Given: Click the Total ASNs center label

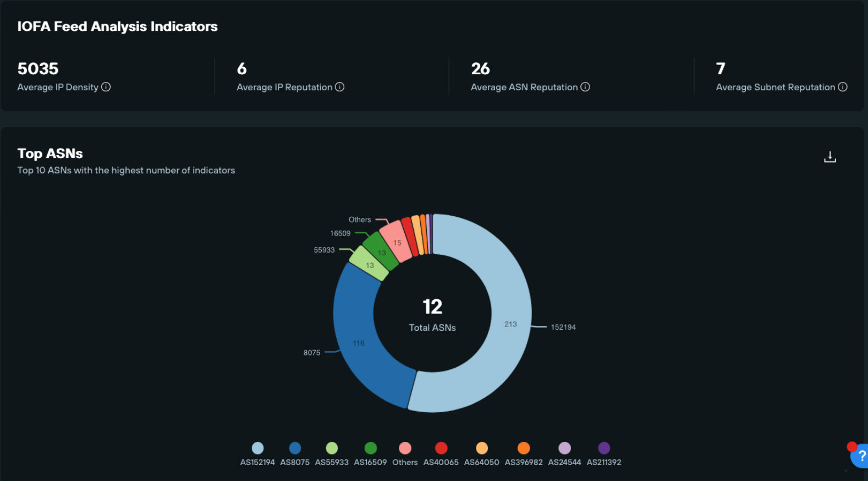Looking at the screenshot, I should [432, 327].
